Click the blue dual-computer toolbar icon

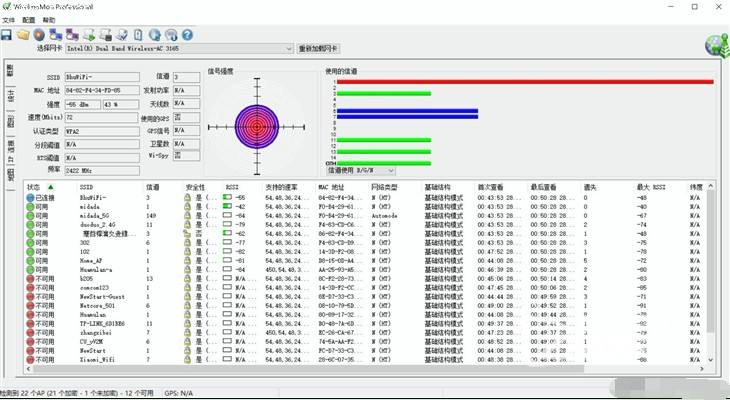56,35
